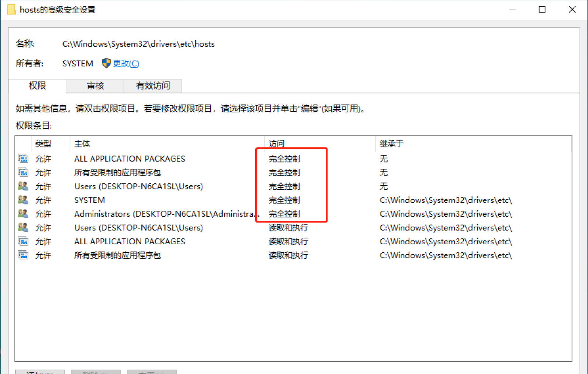This screenshot has width=588, height=374.
Task: Click 完全控制 in the non-inherited Users row
Action: point(284,186)
